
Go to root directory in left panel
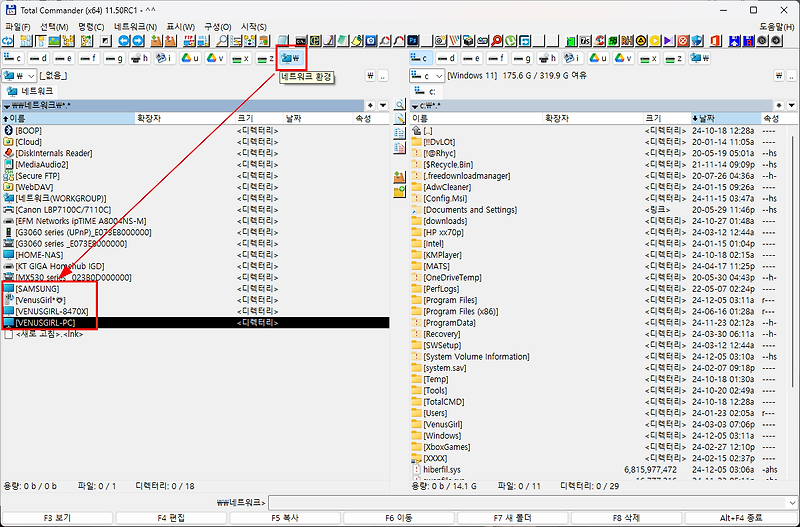click(371, 76)
